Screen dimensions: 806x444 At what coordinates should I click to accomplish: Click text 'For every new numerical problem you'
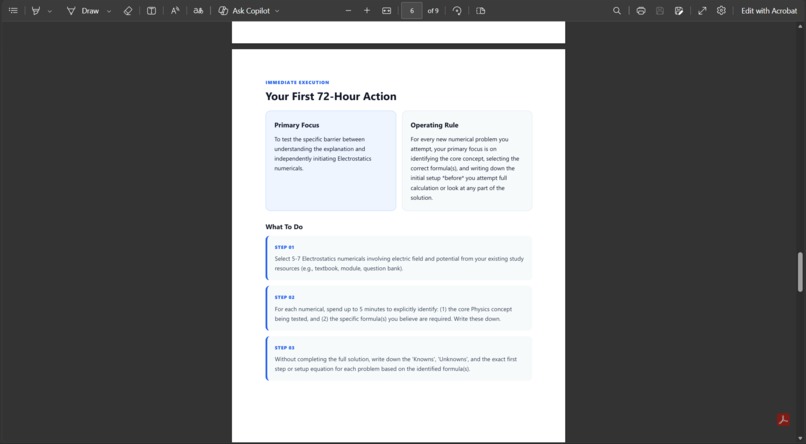[459, 139]
